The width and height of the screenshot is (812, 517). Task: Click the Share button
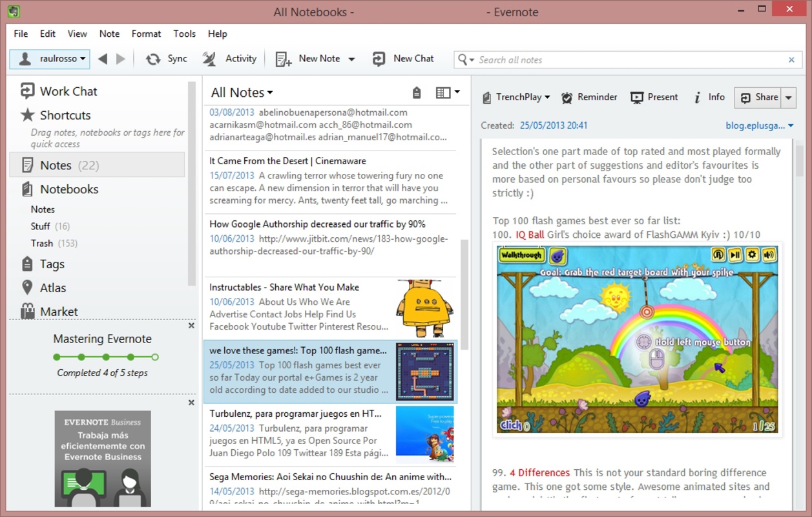(758, 98)
